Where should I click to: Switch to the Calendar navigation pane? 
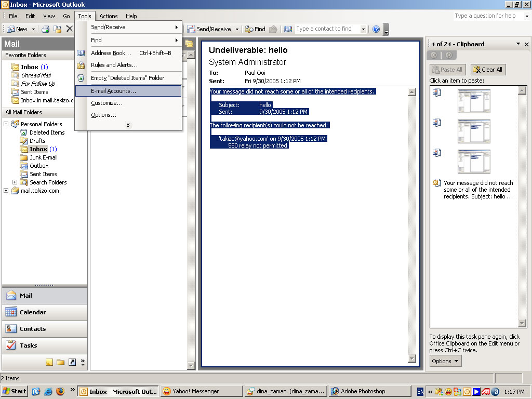[45, 312]
